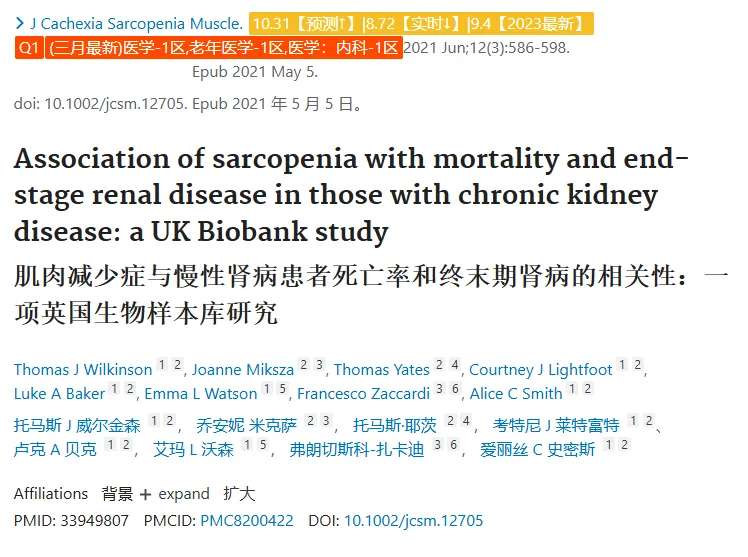Click the plus icon beside expand

point(145,495)
